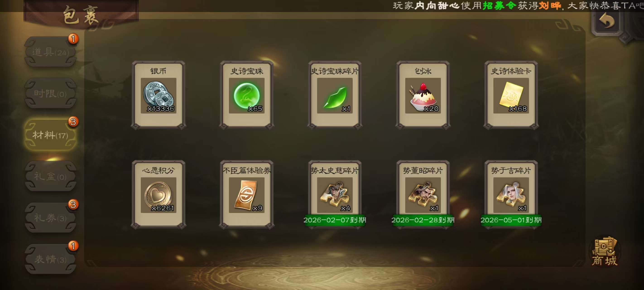Image resolution: width=644 pixels, height=290 pixels.
Task: Switch to the 礼券(3) tab
Action: [50, 218]
